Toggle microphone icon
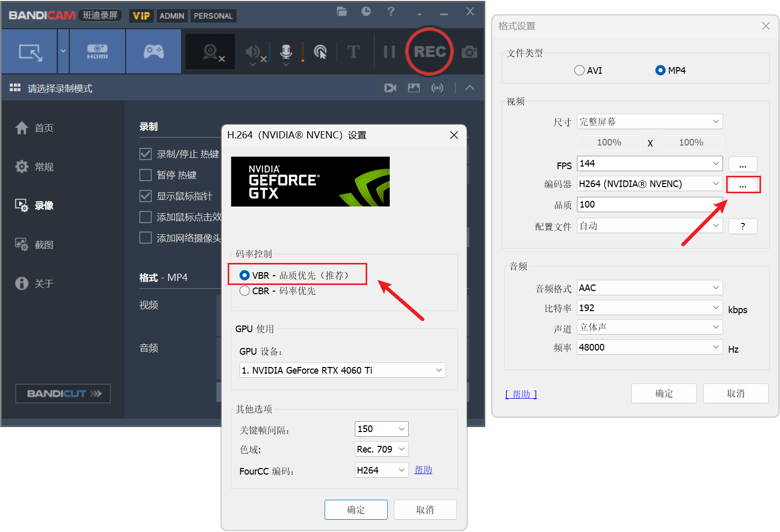The height and width of the screenshot is (532, 780). coord(286,52)
